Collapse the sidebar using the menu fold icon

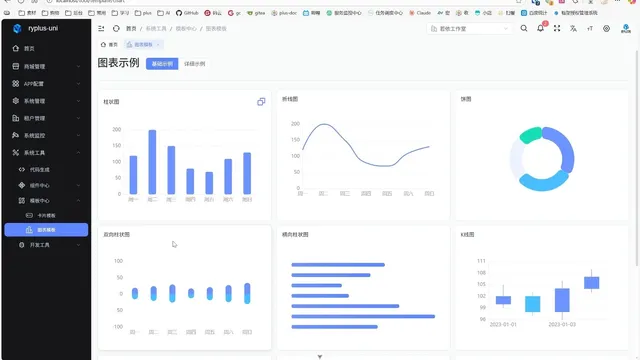click(x=101, y=29)
